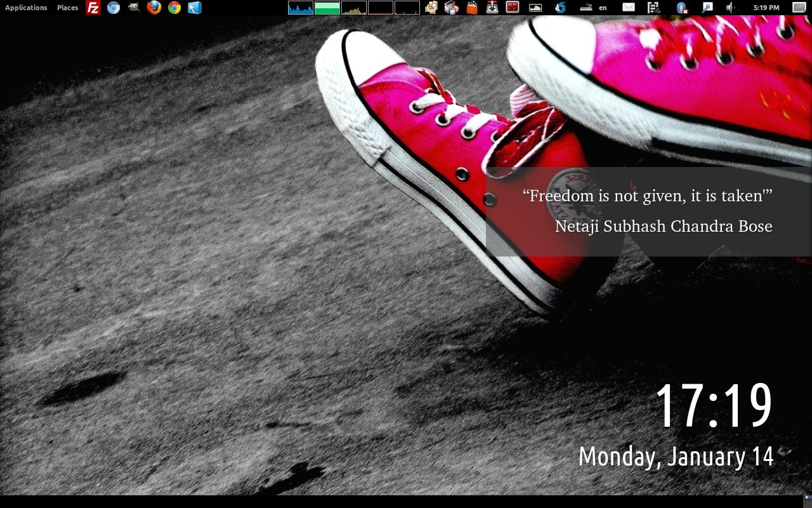Open the mail envelope messaging menu
Viewport: 812px width, 508px height.
pyautogui.click(x=628, y=8)
